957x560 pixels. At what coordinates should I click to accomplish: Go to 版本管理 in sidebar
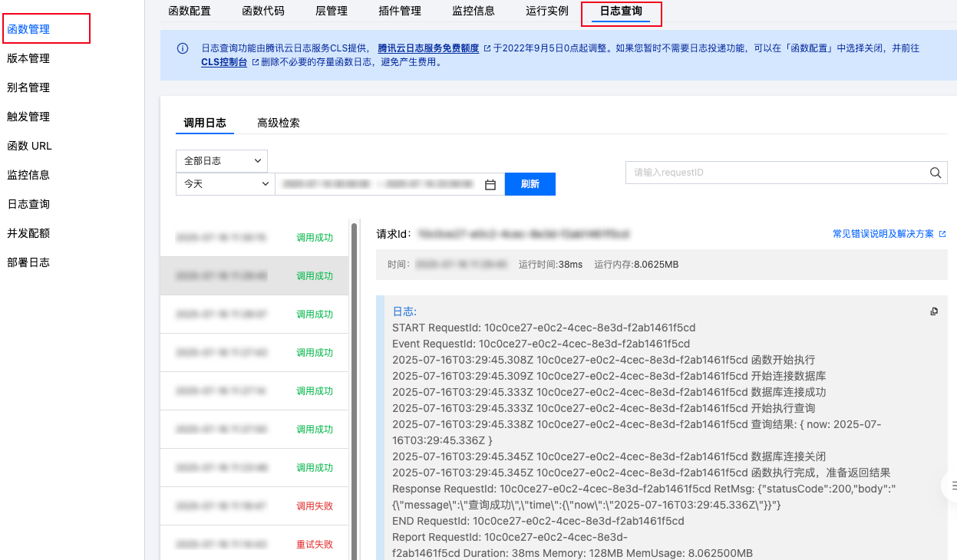pos(28,58)
